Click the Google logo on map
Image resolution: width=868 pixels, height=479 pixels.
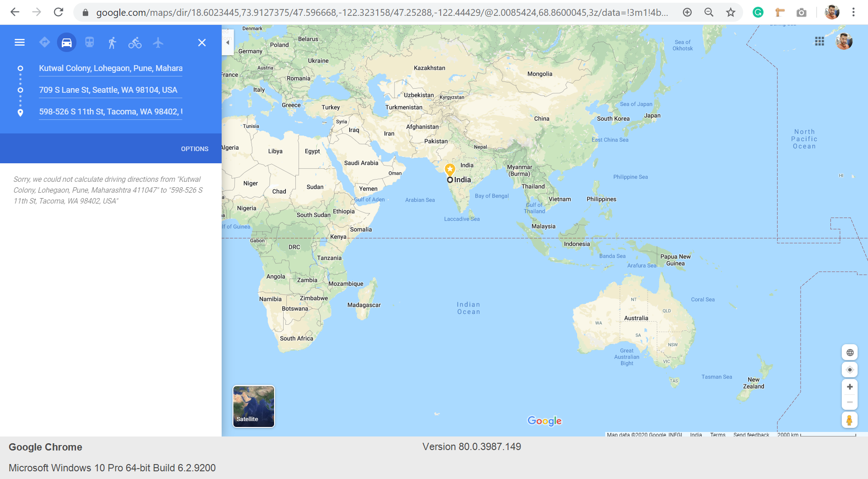pyautogui.click(x=545, y=421)
